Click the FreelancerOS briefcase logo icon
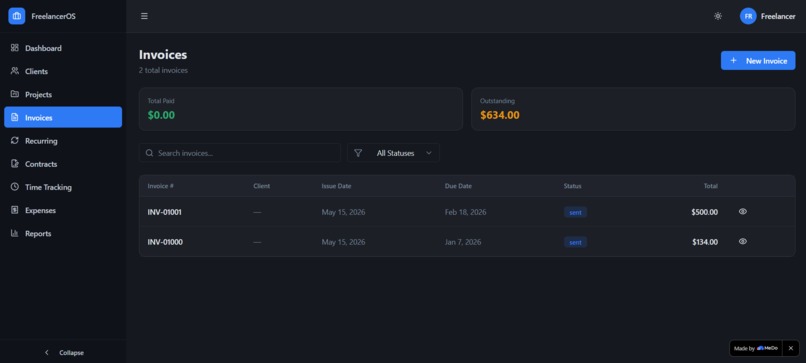Viewport: 806px width, 363px height. coord(16,16)
